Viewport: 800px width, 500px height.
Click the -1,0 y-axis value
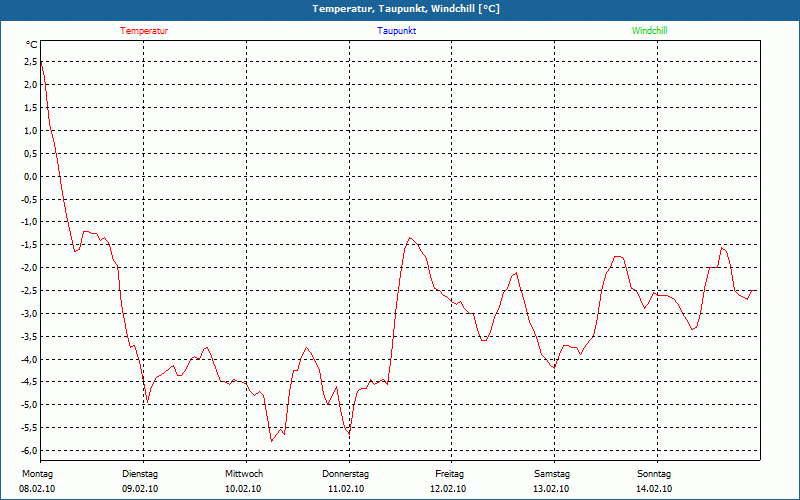tap(30, 222)
